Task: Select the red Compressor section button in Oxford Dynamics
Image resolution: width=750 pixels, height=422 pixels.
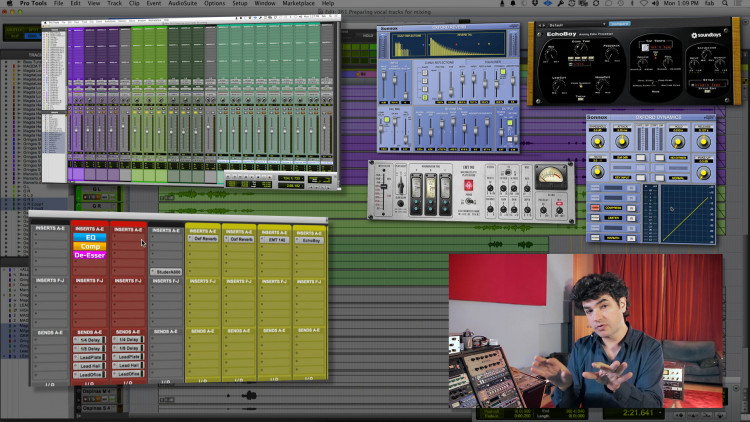Action: 595,208
